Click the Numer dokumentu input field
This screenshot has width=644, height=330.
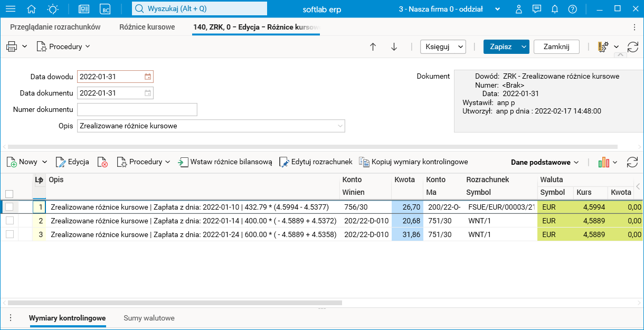click(137, 109)
